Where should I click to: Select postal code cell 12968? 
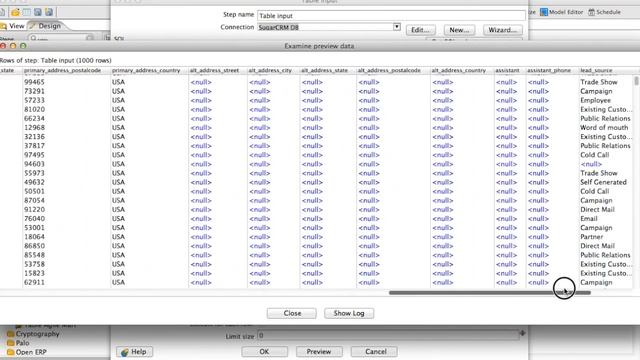click(34, 127)
